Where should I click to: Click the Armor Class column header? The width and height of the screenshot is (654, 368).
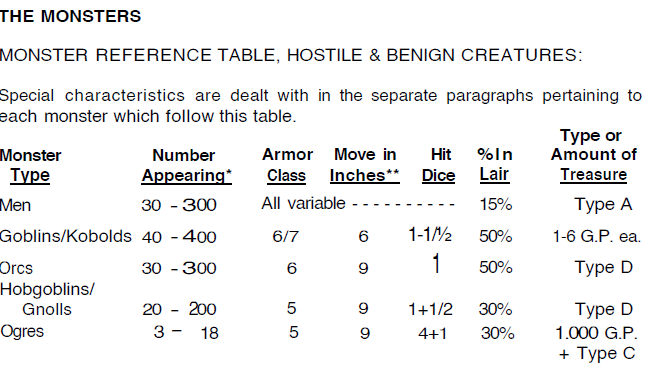[287, 165]
